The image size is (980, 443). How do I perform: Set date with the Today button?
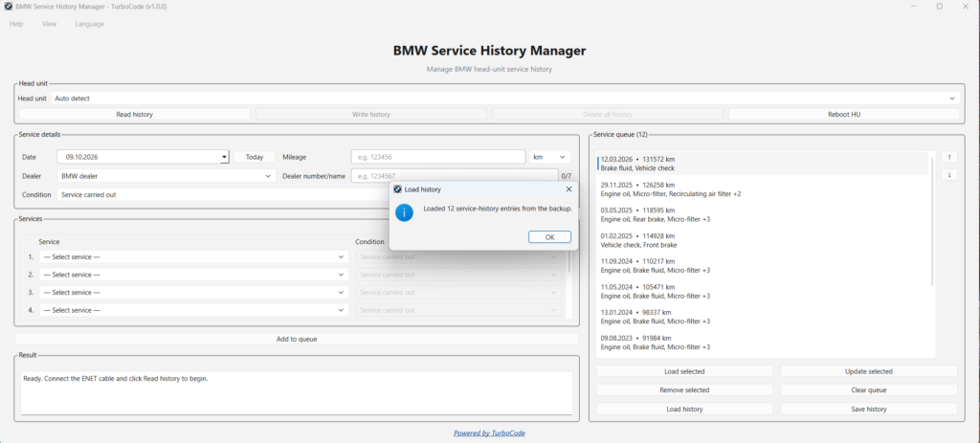coord(255,157)
